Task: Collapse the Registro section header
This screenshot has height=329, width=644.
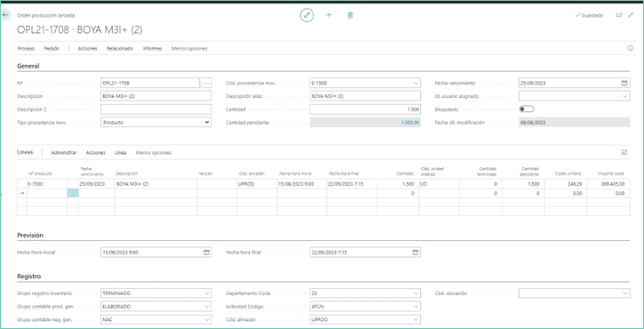Action: 28,277
